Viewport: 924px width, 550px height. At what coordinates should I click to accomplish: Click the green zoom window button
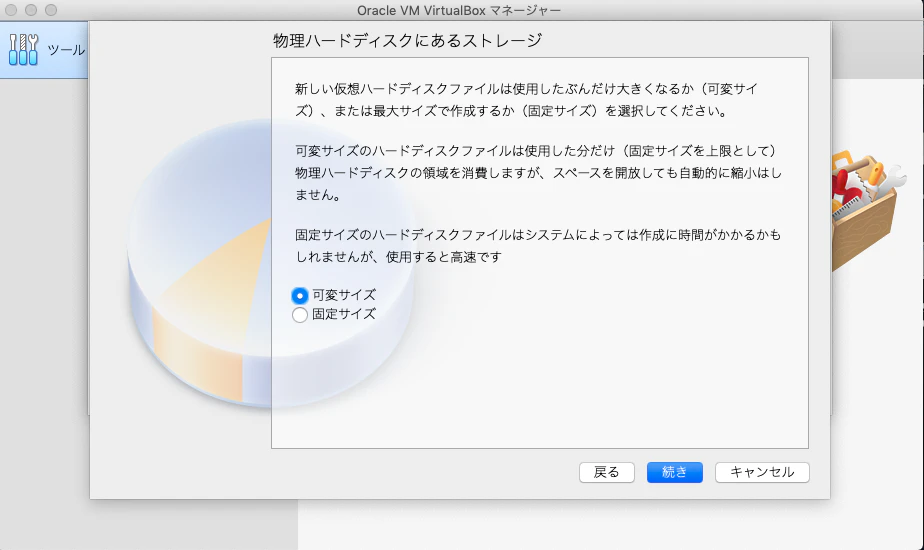coord(51,10)
